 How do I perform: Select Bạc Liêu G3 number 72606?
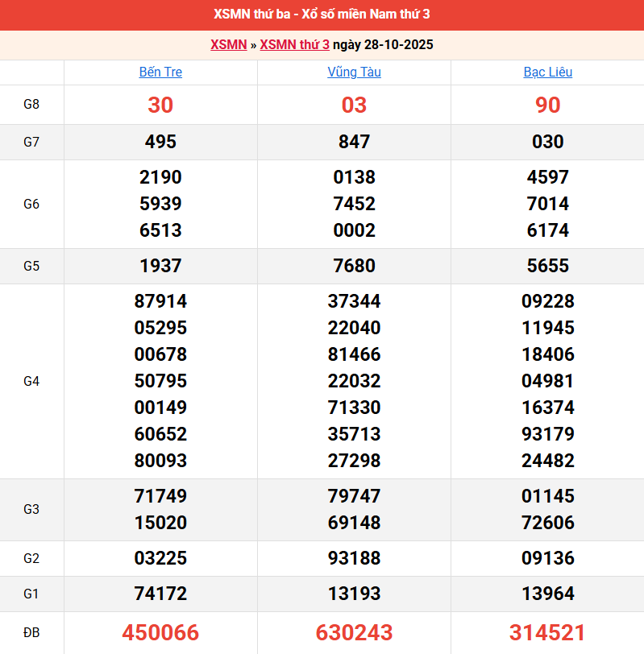pos(547,523)
